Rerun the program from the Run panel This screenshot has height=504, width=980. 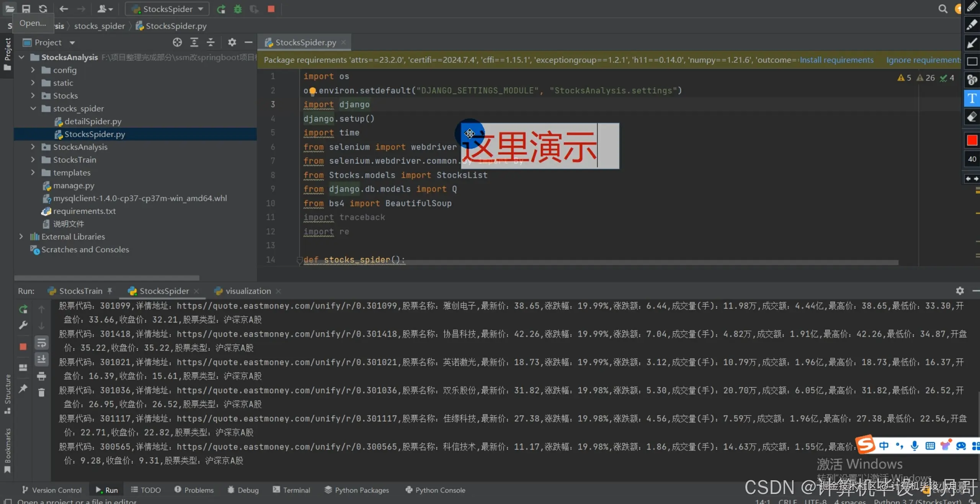[x=23, y=309]
